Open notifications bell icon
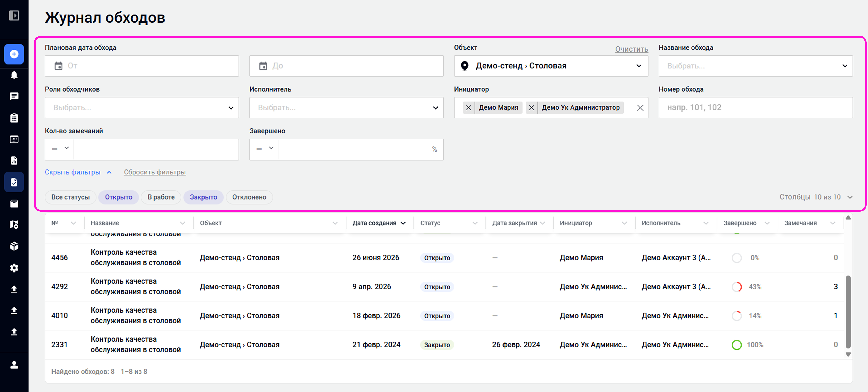 [14, 75]
